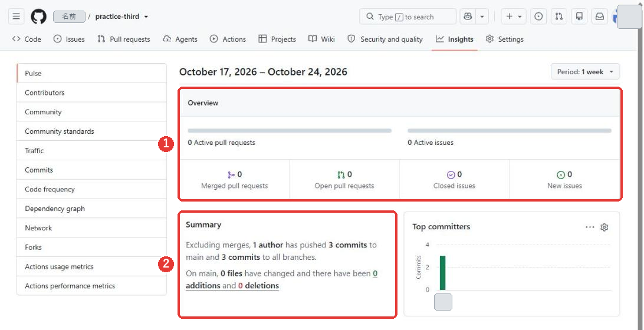
Task: Switch to the Code tab
Action: [x=27, y=39]
